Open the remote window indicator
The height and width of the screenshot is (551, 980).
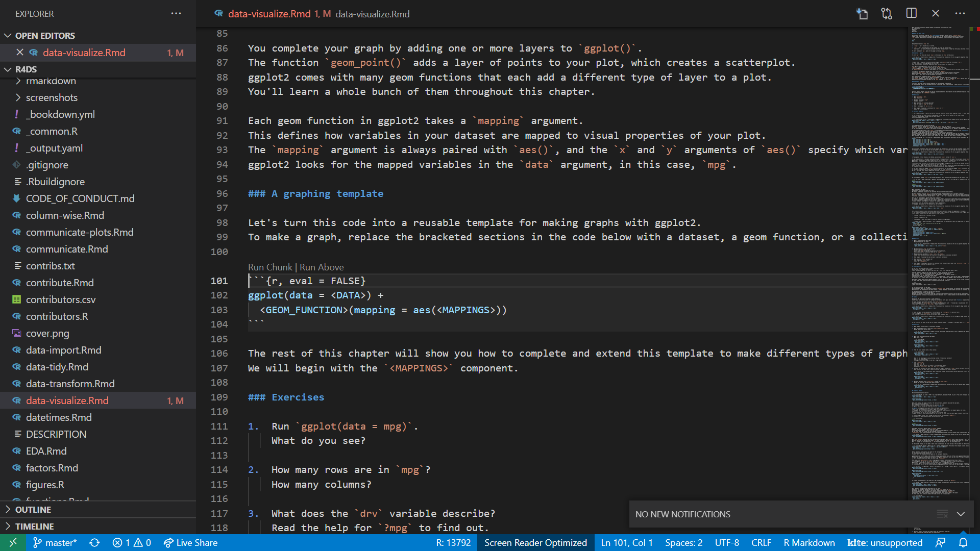coord(13,542)
